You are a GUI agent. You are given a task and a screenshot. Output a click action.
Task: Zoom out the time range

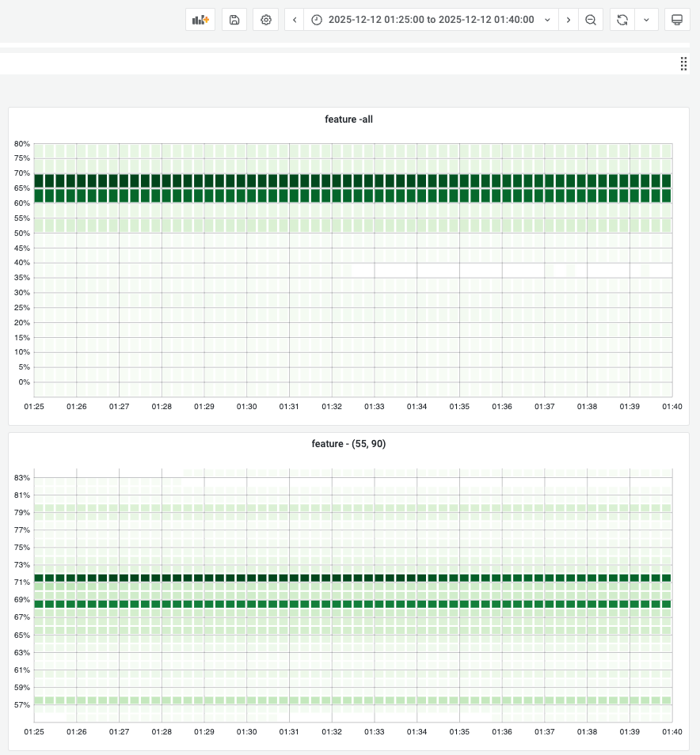[x=591, y=20]
